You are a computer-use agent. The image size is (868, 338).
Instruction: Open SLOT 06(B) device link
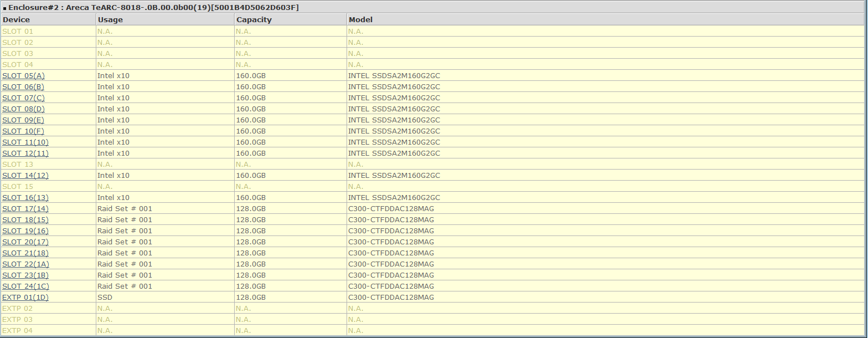23,86
